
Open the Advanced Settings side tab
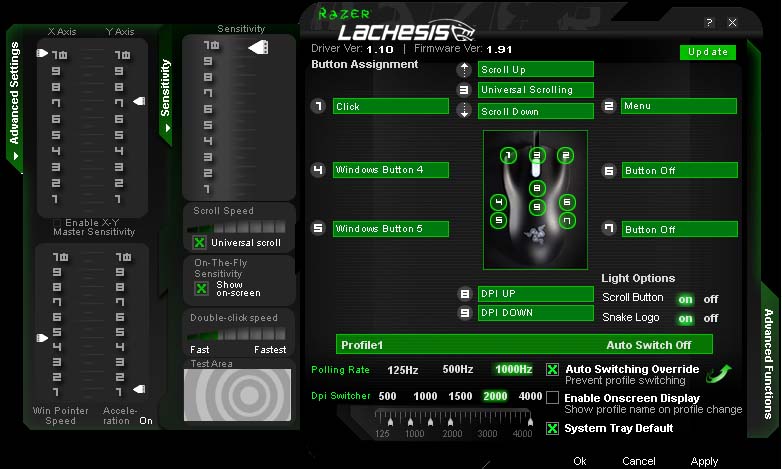pos(14,107)
